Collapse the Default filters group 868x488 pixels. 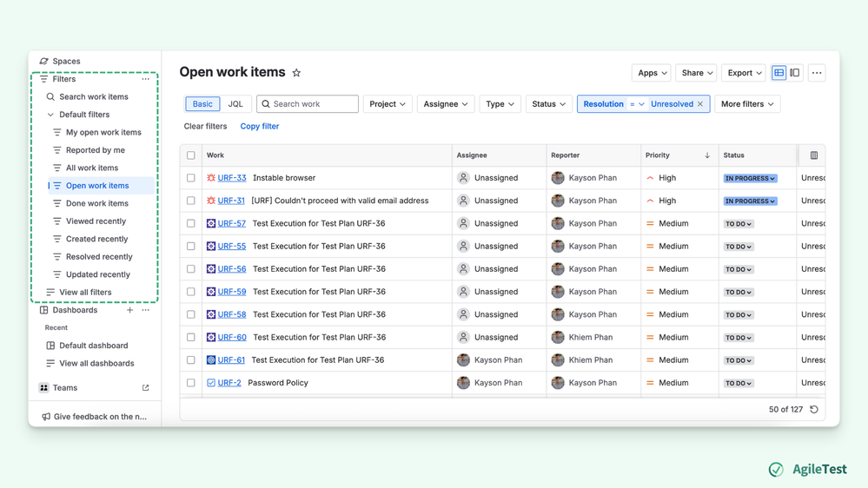(x=50, y=115)
